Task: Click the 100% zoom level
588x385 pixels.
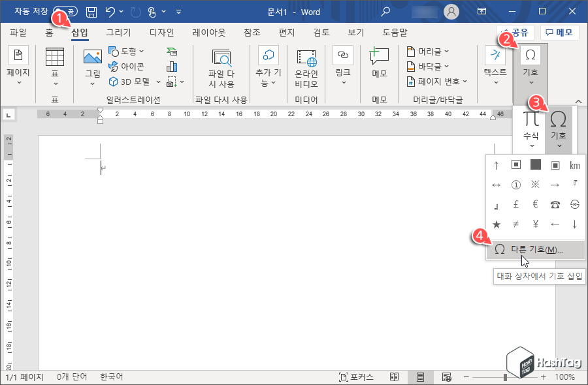Action: click(564, 377)
